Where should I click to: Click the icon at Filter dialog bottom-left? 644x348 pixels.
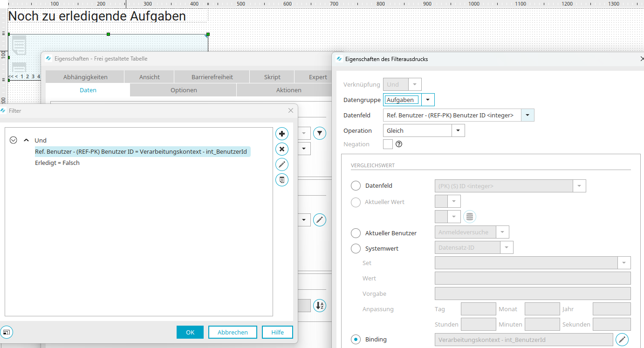point(7,332)
